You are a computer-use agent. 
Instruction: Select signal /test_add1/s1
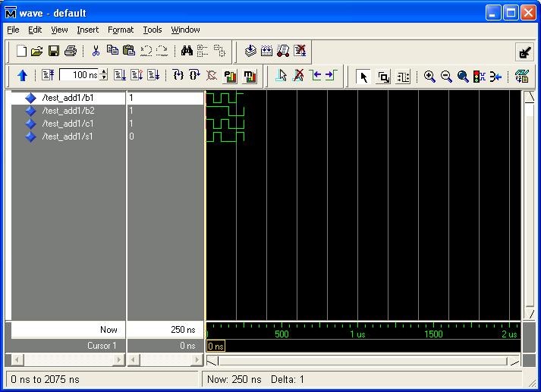(x=68, y=136)
